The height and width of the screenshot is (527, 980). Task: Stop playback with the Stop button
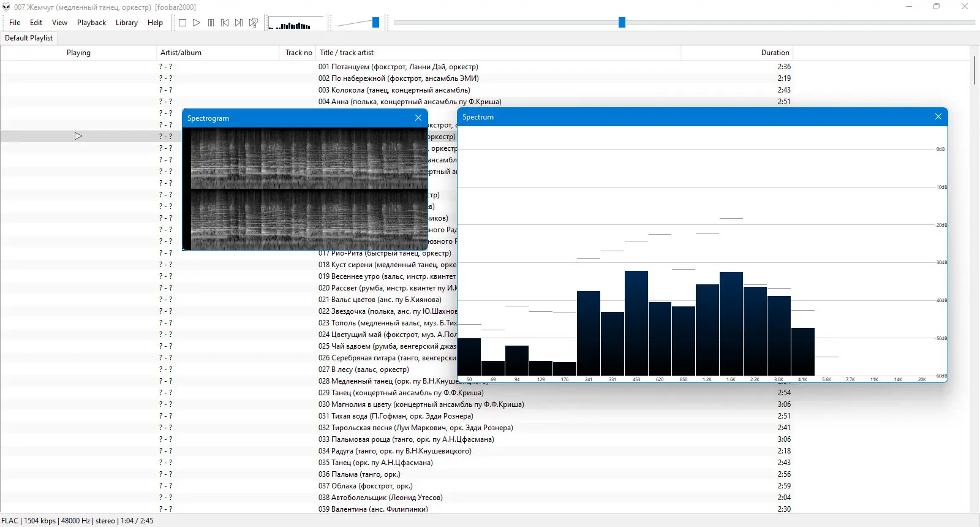point(183,23)
